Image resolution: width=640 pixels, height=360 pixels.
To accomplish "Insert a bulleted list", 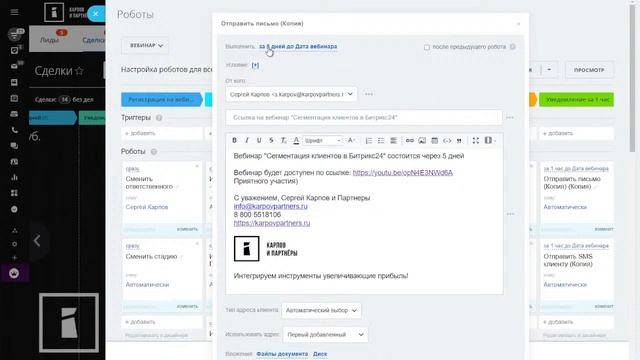I will click(381, 140).
